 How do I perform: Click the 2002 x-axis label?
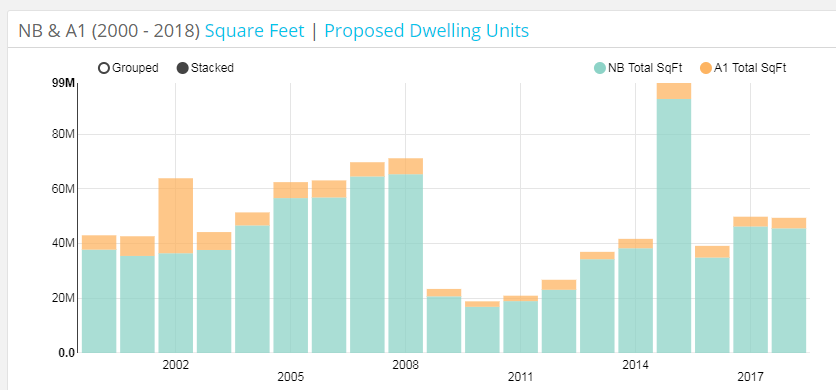point(175,365)
